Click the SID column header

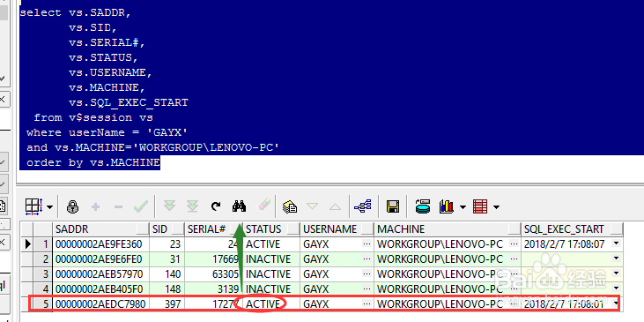pos(167,229)
